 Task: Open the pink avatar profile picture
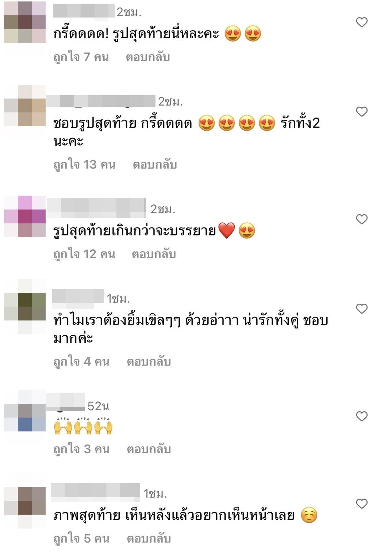tap(25, 216)
